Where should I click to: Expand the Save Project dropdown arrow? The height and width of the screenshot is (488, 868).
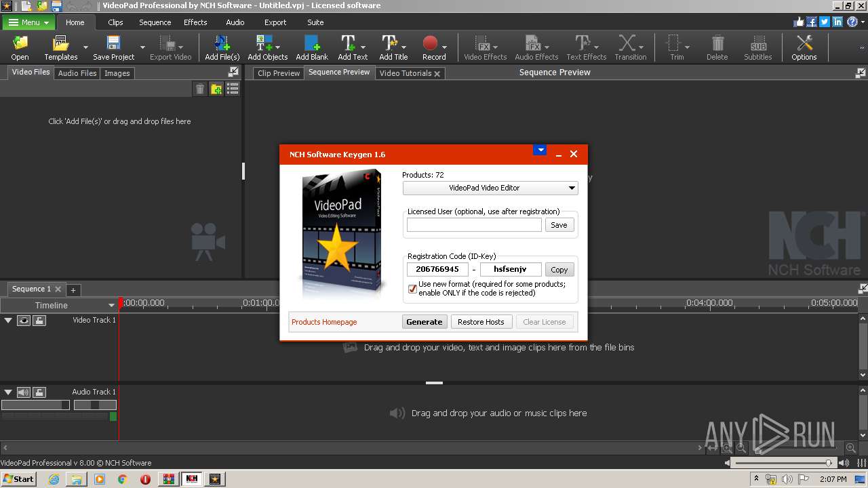click(x=142, y=47)
